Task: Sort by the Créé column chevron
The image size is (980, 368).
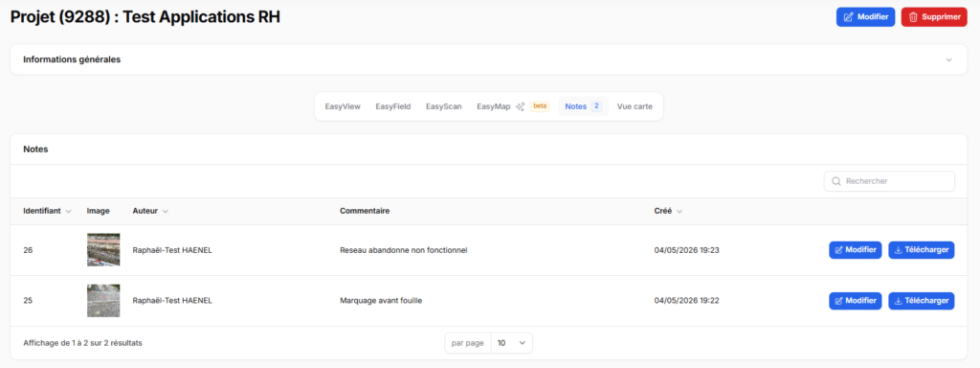Action: click(x=679, y=212)
